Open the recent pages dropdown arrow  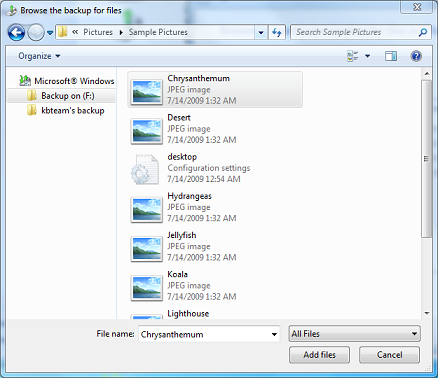(x=50, y=33)
